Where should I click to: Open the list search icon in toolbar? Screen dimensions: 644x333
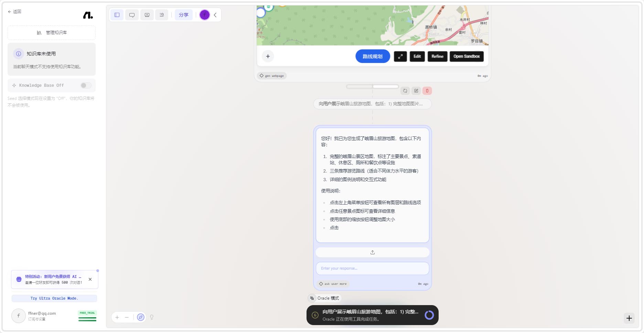pos(162,15)
